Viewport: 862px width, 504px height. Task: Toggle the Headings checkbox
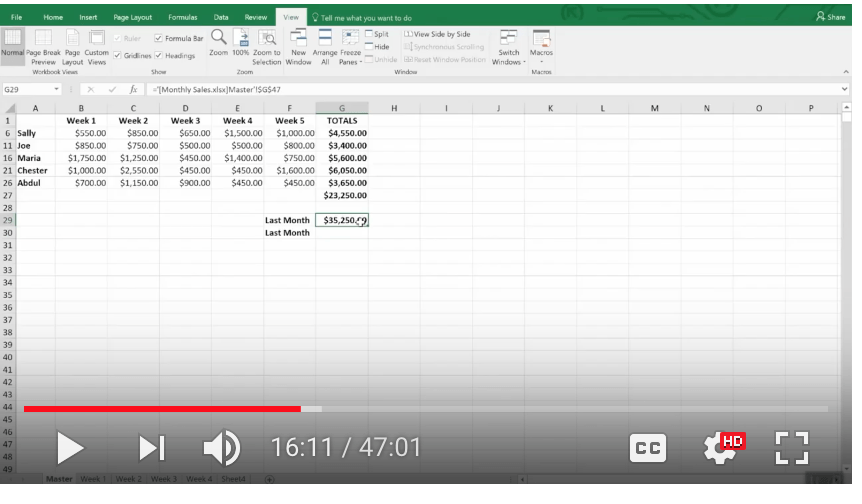(158, 56)
